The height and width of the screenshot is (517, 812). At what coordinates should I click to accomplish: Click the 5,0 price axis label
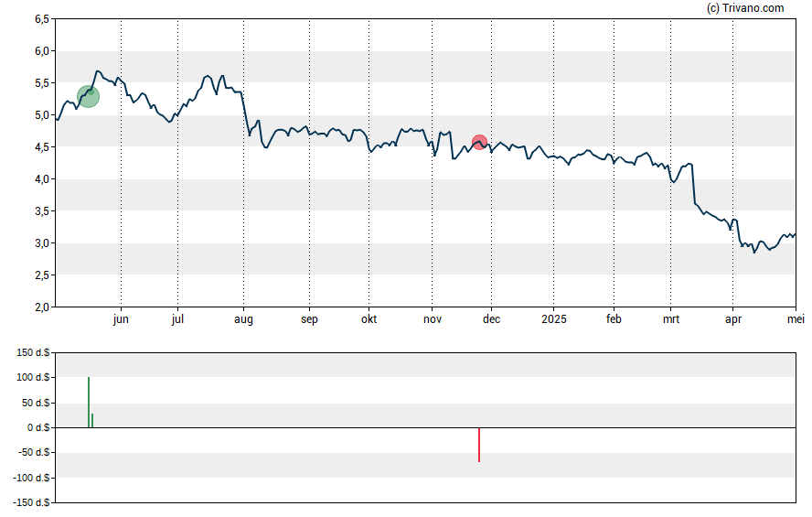click(42, 115)
